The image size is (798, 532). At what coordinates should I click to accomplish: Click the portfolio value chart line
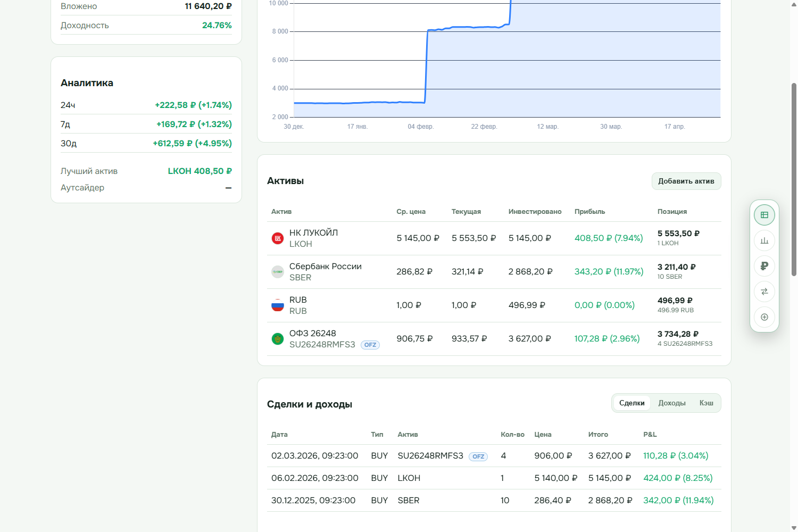coord(468,27)
